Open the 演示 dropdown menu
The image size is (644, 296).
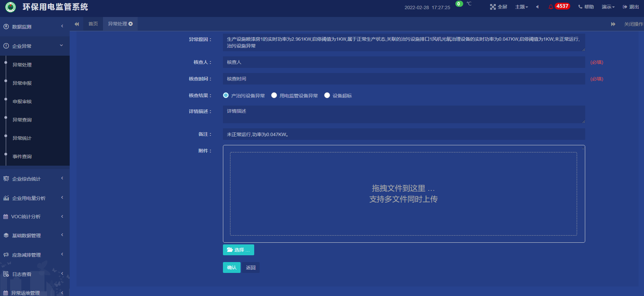608,7
